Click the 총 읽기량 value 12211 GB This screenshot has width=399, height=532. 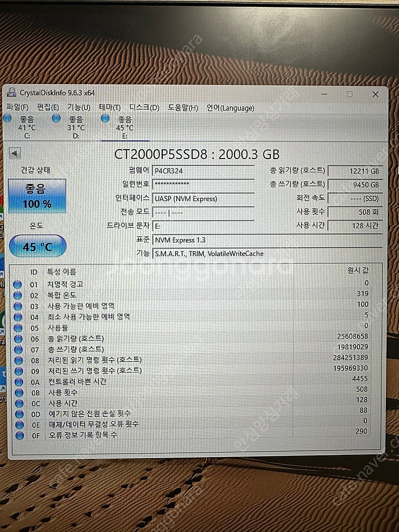355,171
